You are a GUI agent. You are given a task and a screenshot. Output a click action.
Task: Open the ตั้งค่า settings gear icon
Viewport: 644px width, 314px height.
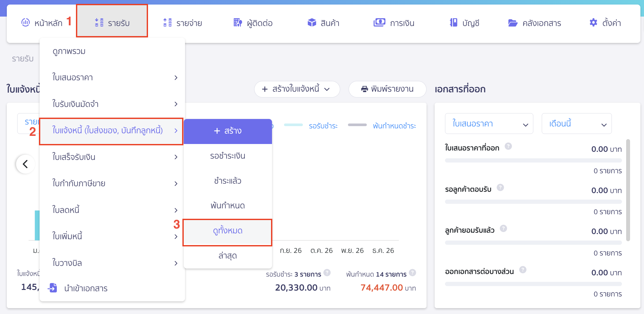coord(593,23)
